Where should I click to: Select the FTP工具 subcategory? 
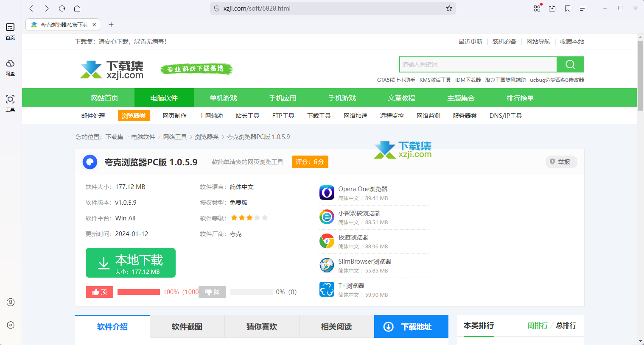(x=283, y=116)
